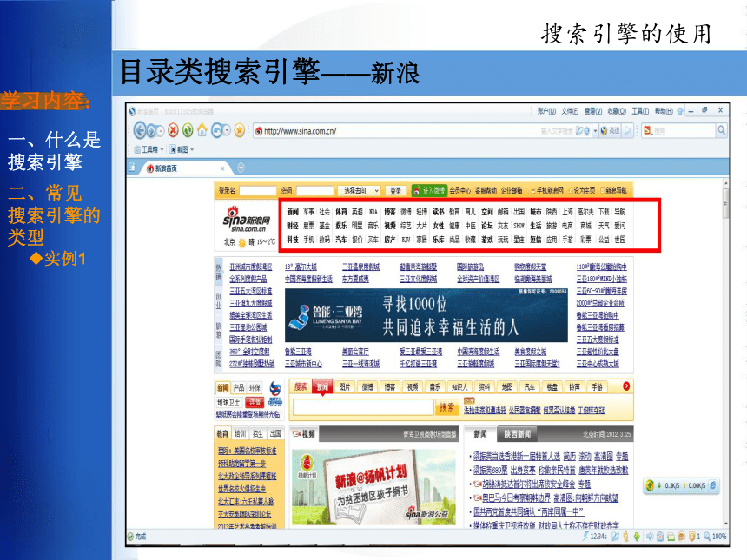Open the 工具箱 toolbox button
747x560 pixels.
point(146,149)
